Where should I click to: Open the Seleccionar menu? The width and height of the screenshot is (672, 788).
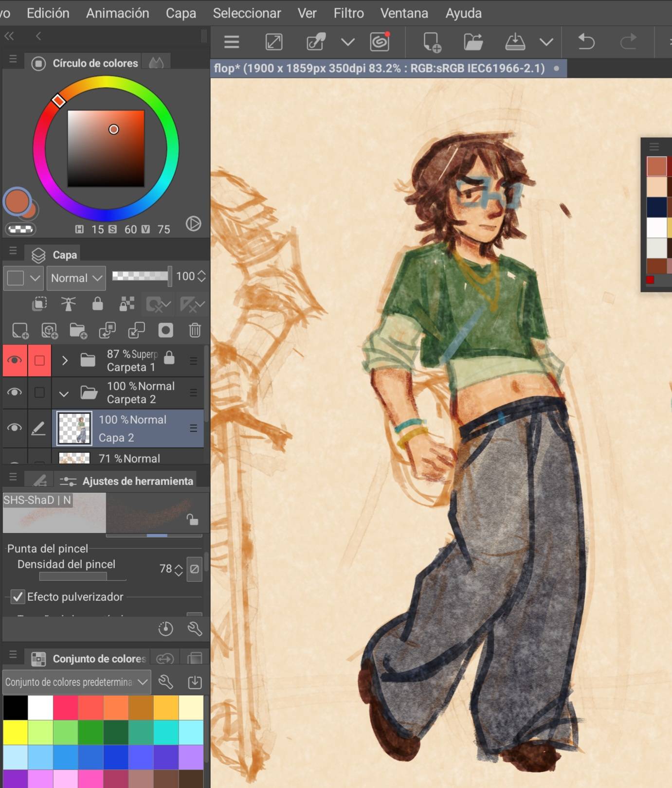tap(247, 13)
